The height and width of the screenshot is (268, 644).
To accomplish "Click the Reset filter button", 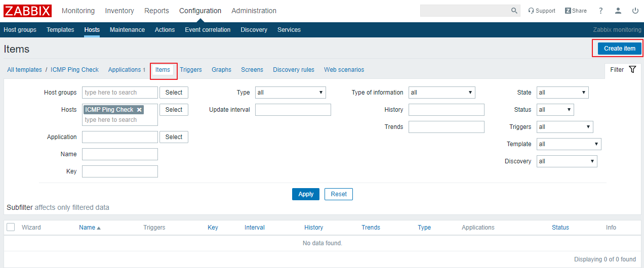I will click(339, 194).
